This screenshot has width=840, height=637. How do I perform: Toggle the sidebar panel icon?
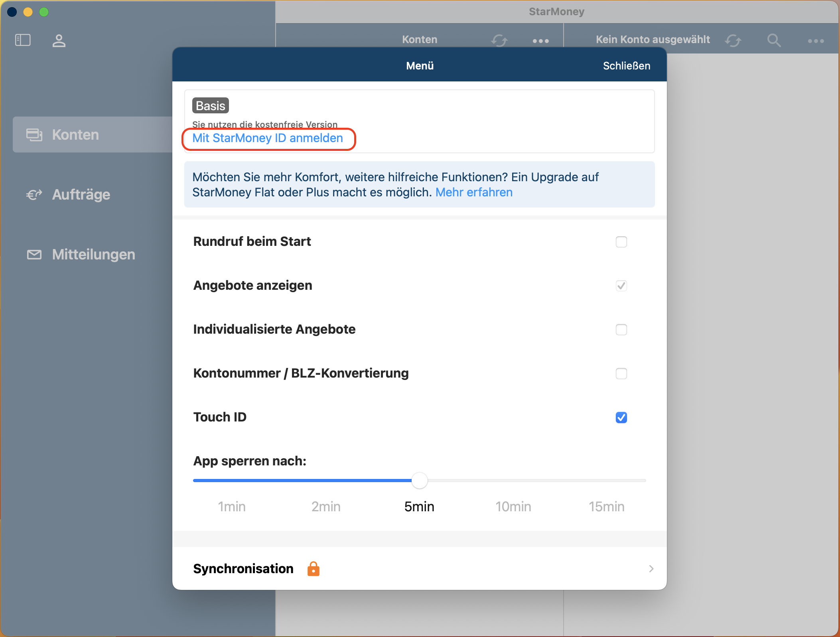(23, 40)
